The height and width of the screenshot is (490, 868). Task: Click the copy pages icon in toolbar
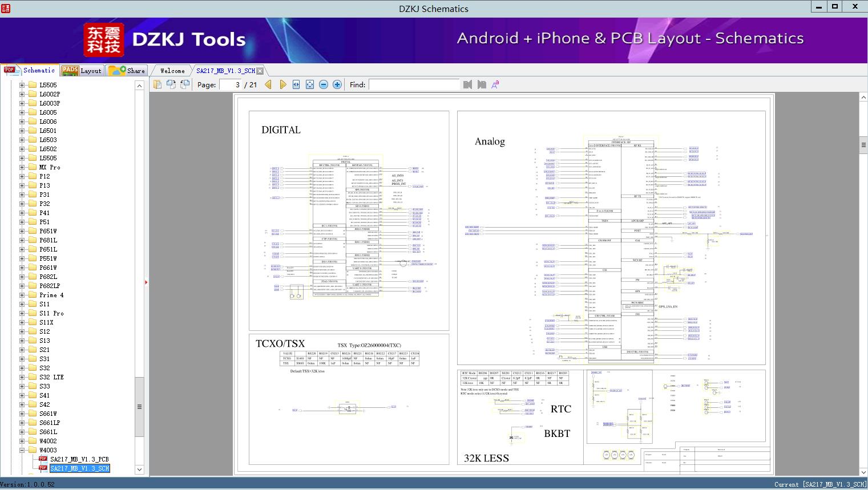(158, 84)
